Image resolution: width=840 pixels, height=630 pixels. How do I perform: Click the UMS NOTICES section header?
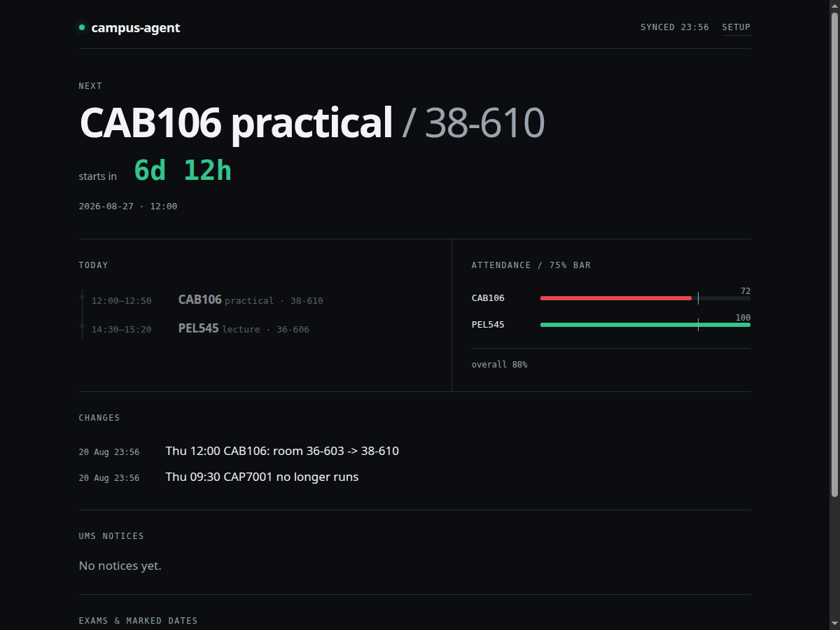point(111,536)
